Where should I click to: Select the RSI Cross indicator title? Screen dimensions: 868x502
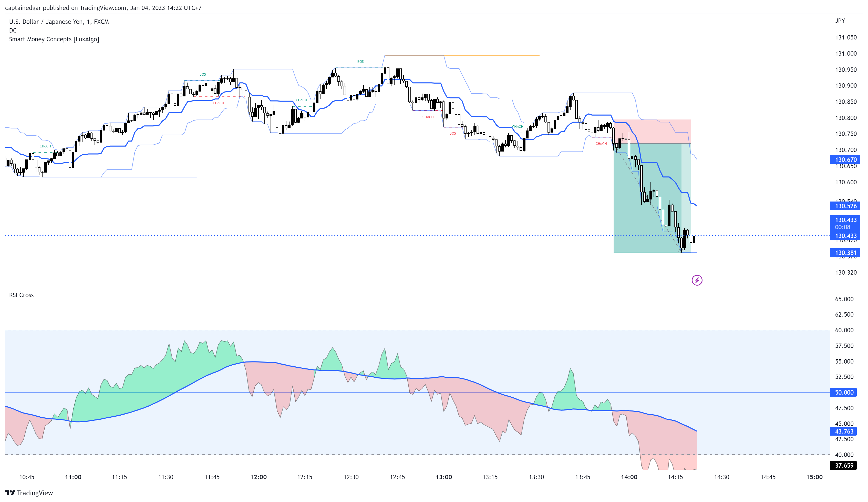[x=21, y=295]
